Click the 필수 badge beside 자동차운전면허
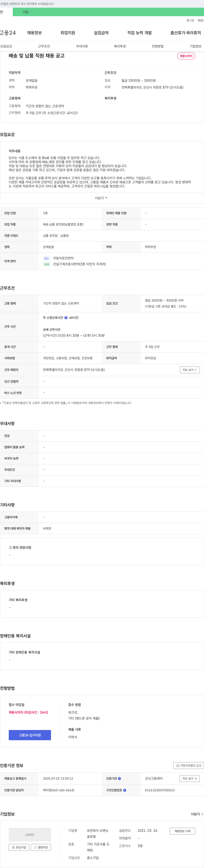Image resolution: width=204 pixels, height=868 pixels. click(47, 259)
